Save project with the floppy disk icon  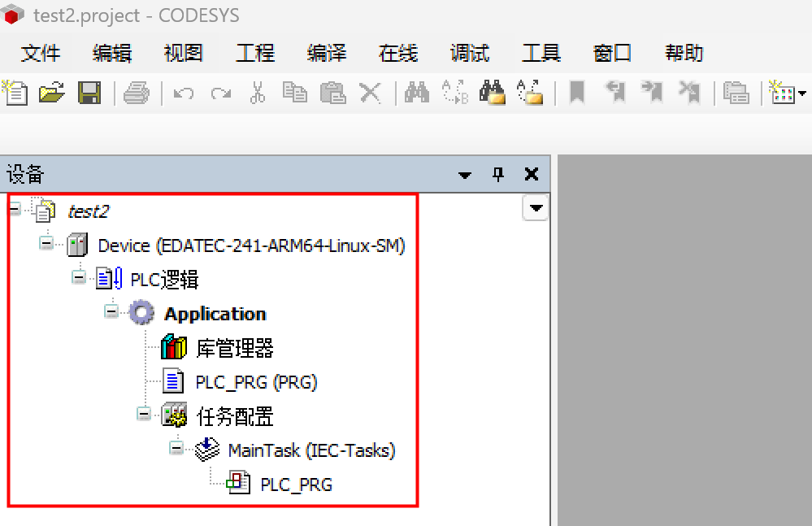click(x=89, y=93)
